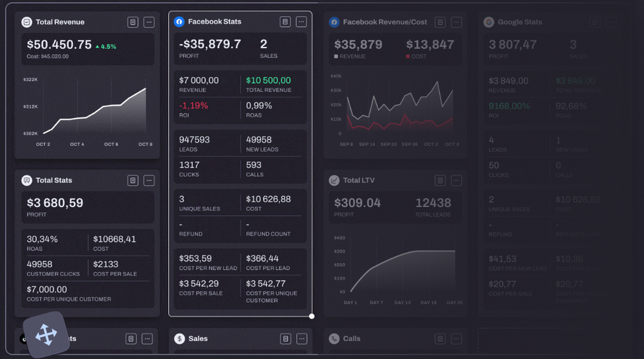Open Sales card more options menu

302,339
